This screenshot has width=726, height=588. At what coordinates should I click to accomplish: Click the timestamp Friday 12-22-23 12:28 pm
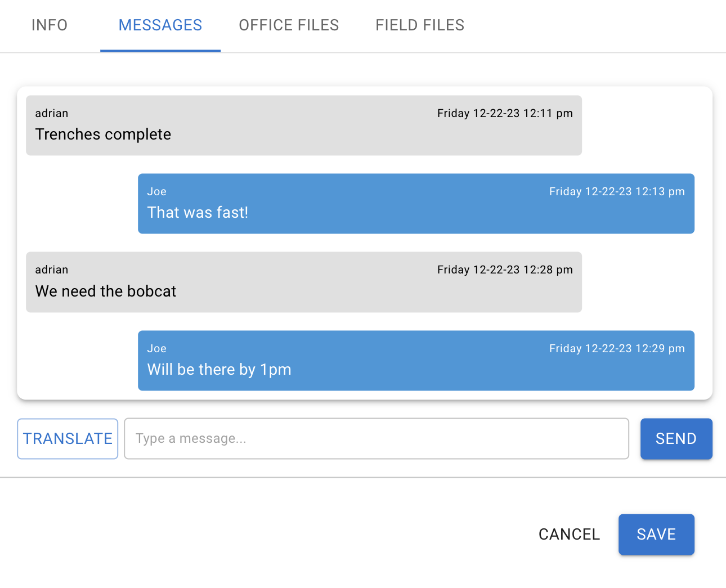tap(505, 270)
